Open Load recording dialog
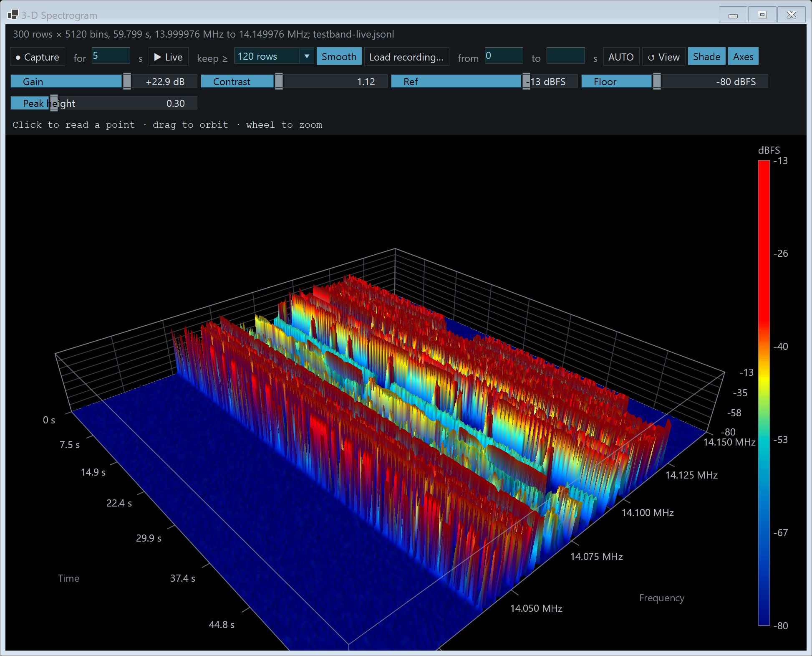 pos(406,57)
